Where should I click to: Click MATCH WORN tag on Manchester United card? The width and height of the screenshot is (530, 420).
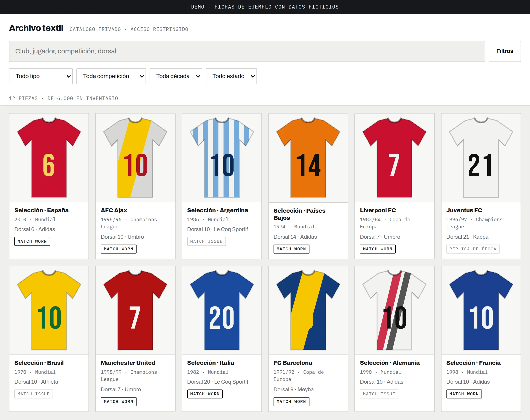click(119, 401)
